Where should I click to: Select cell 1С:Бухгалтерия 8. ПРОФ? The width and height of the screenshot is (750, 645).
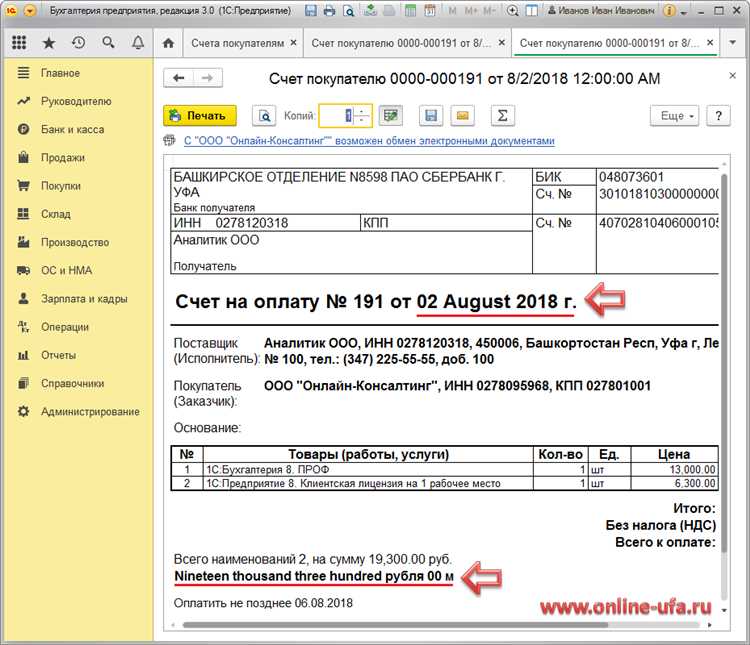tap(368, 470)
